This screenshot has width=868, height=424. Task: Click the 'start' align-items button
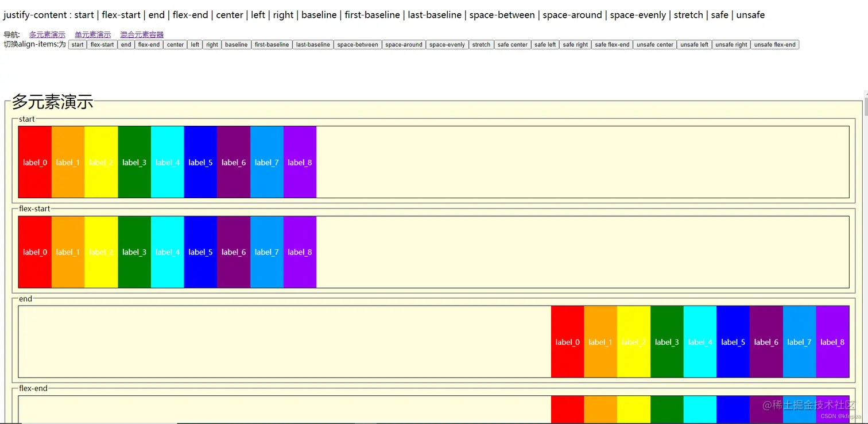[77, 44]
